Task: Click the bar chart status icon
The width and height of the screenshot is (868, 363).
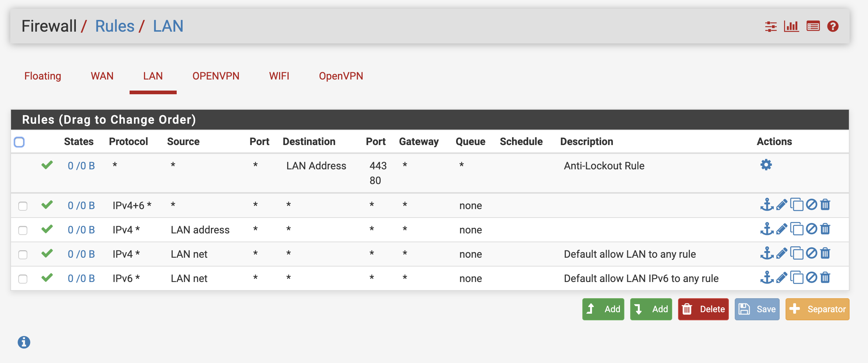Action: point(791,27)
